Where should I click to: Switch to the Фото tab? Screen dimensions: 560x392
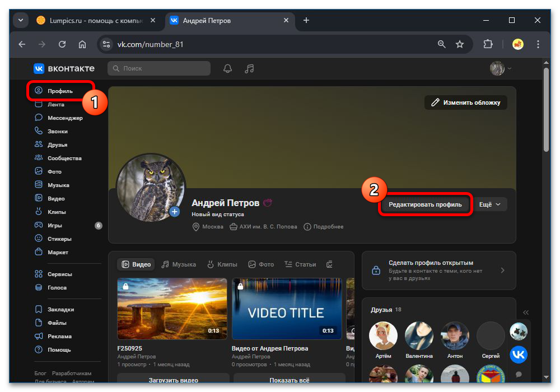(261, 264)
